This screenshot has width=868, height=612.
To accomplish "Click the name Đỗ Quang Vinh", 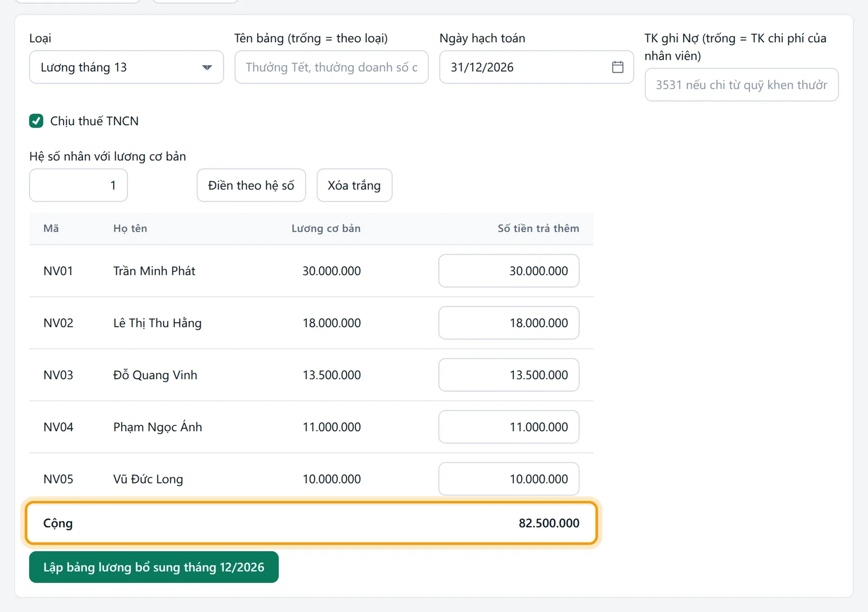I will coord(155,375).
